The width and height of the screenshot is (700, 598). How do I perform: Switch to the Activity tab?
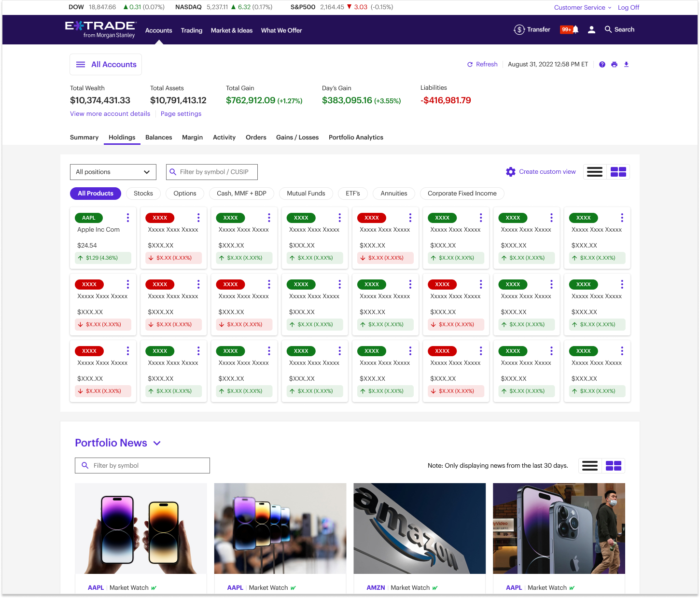coord(224,138)
